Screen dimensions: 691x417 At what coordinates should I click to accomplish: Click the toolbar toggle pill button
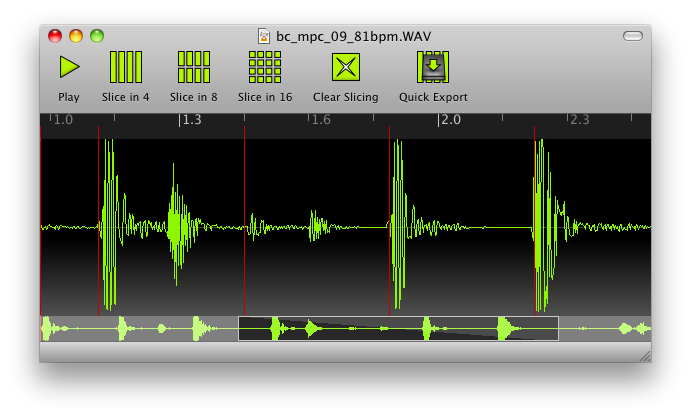[633, 36]
